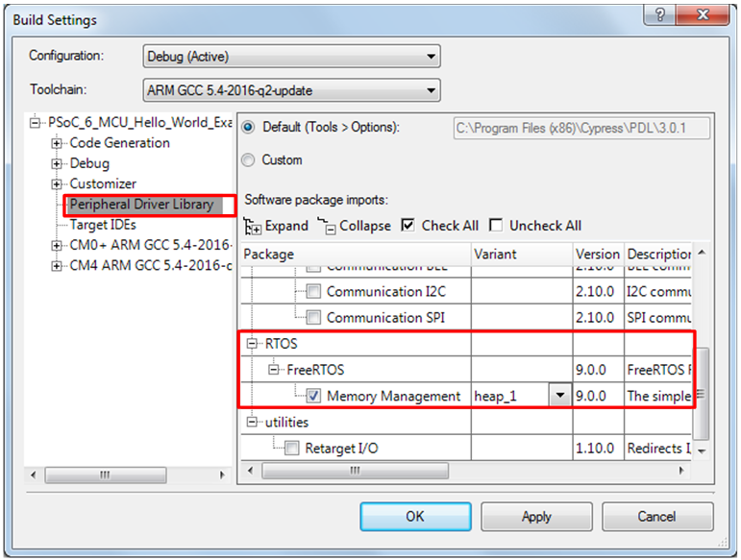Click the Communication SPI 2.10.0 version cell
741x560 pixels.
tap(599, 317)
